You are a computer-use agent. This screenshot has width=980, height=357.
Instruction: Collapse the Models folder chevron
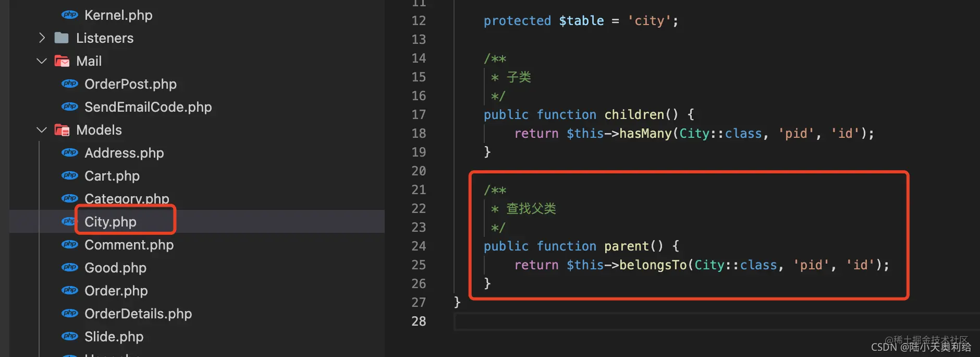pos(42,130)
